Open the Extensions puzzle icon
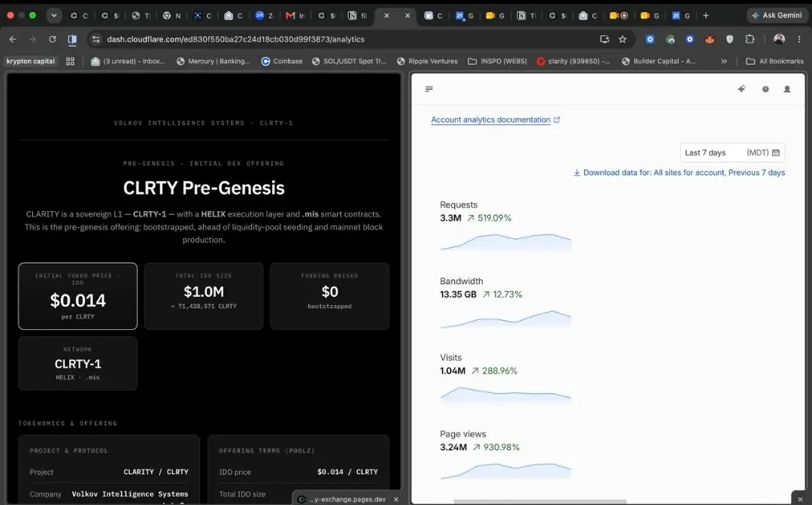Viewport: 812px width, 505px height. pos(750,39)
